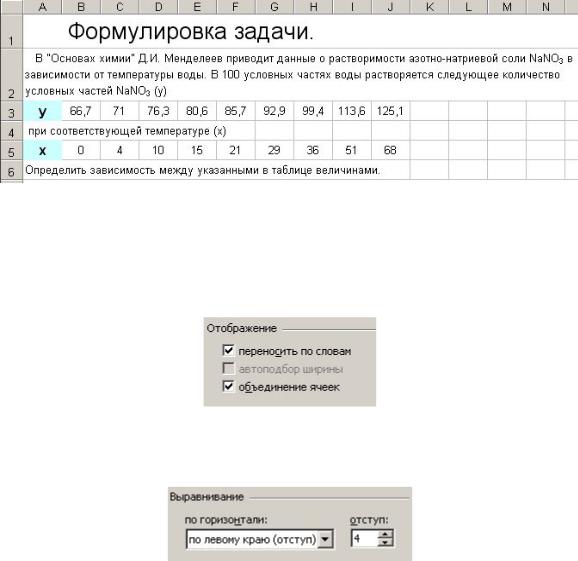This screenshot has height=561, width=578.
Task: Select column header B
Action: [x=81, y=7]
